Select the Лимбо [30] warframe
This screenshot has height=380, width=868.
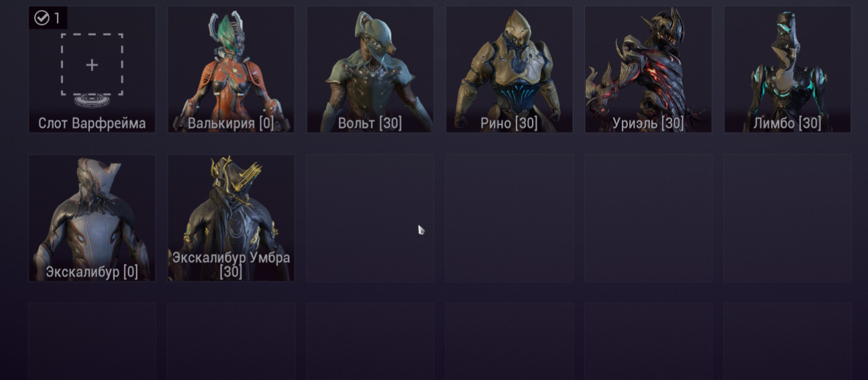click(x=788, y=70)
